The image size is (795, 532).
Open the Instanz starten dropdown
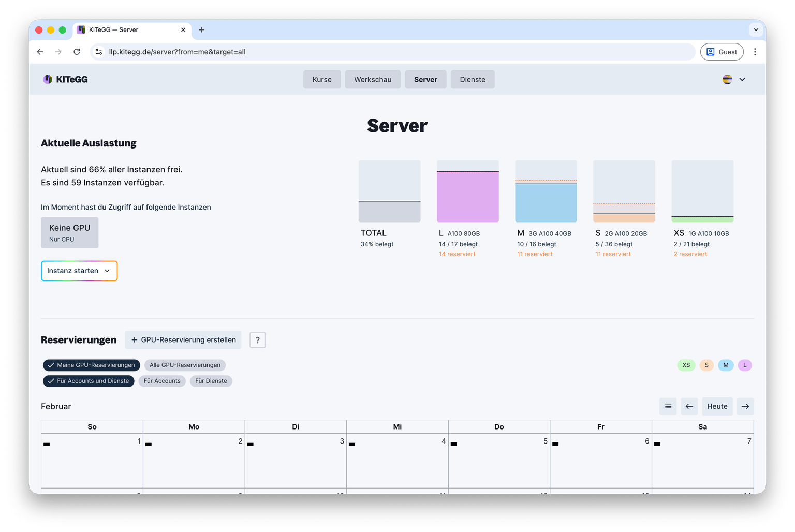pyautogui.click(x=79, y=271)
